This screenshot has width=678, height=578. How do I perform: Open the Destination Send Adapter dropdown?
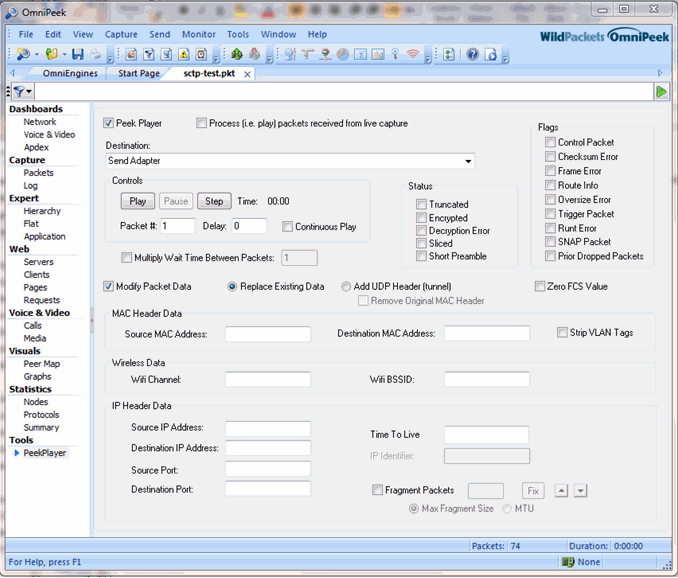click(468, 161)
